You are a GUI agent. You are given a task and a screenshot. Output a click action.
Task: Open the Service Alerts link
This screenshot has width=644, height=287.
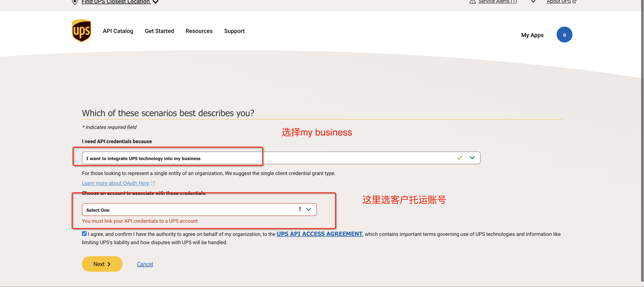click(x=497, y=1)
